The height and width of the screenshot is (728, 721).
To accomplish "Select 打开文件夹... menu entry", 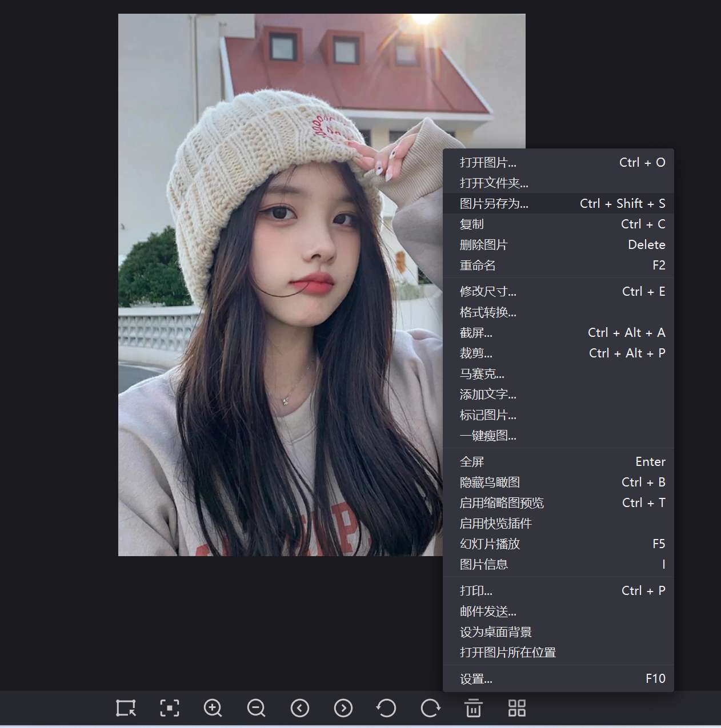I will [x=558, y=183].
